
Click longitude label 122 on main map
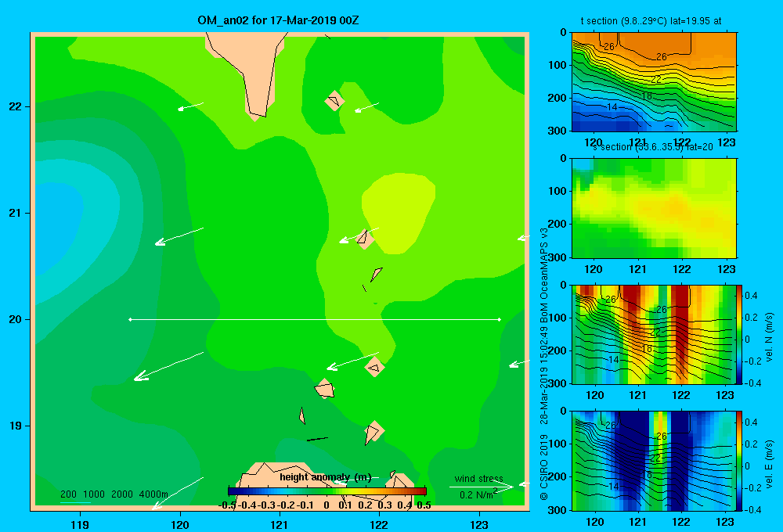click(x=379, y=525)
